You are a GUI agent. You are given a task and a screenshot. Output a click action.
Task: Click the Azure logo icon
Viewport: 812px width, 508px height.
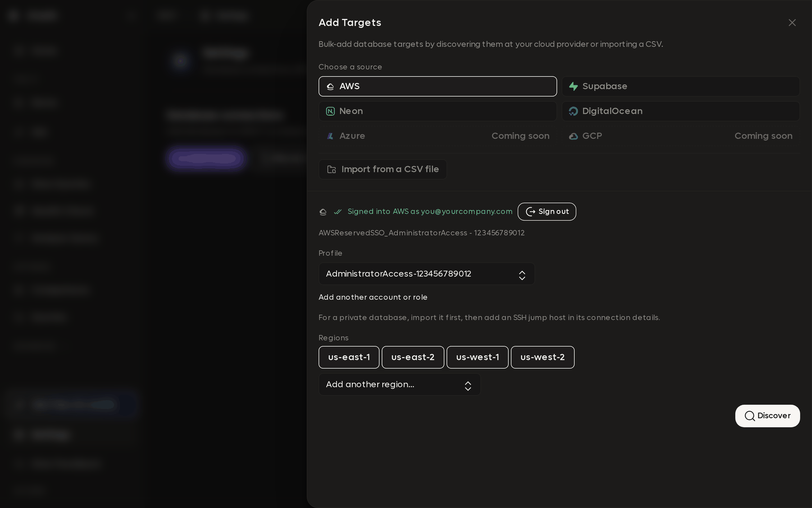[330, 136]
